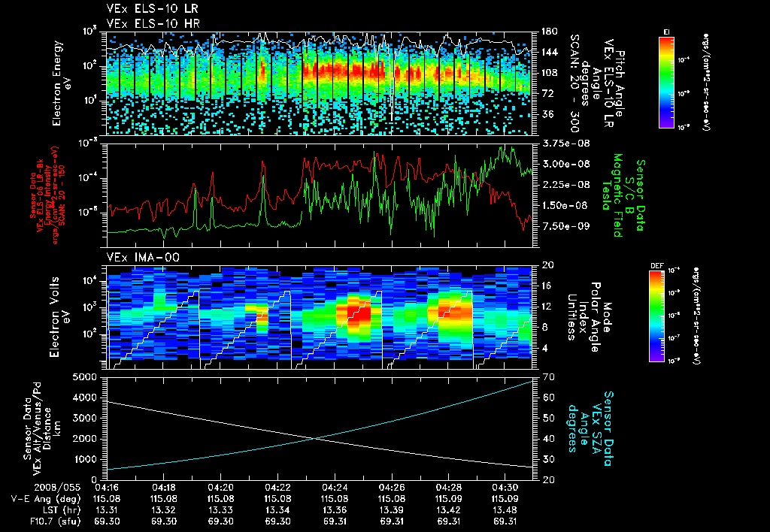
Task: Click the F10.7 value 69.30 under 04:16
Action: point(107,521)
